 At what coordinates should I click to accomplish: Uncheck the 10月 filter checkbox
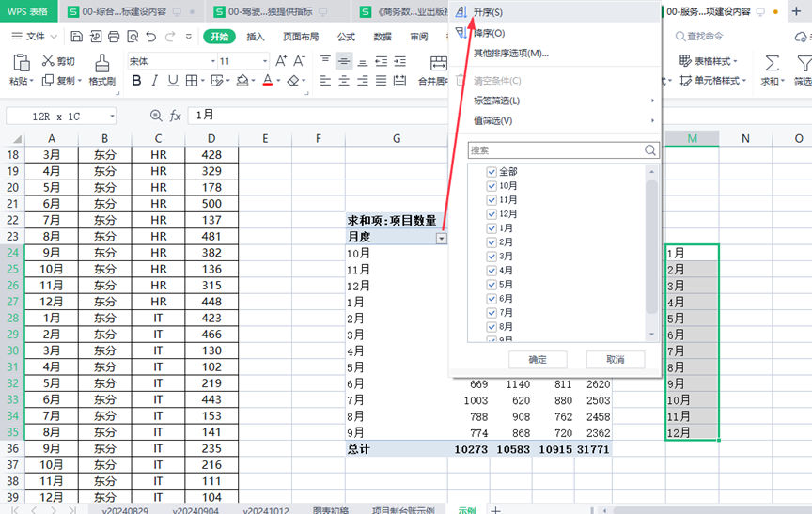tap(492, 185)
